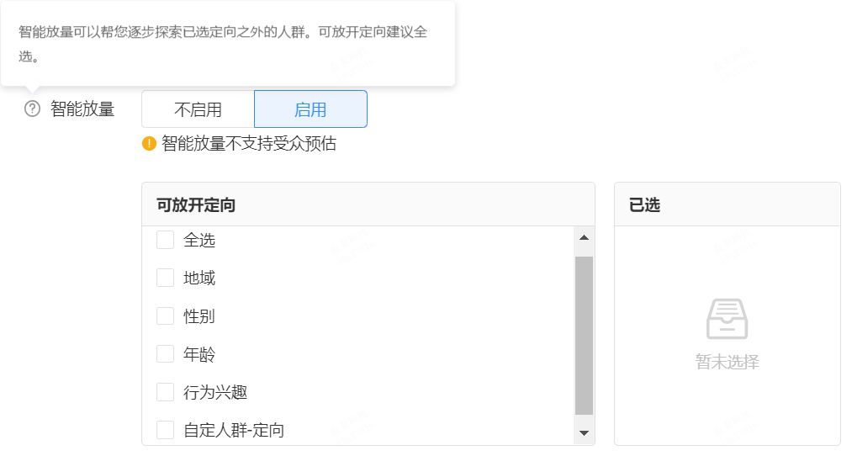Select the 启用 option

[310, 109]
